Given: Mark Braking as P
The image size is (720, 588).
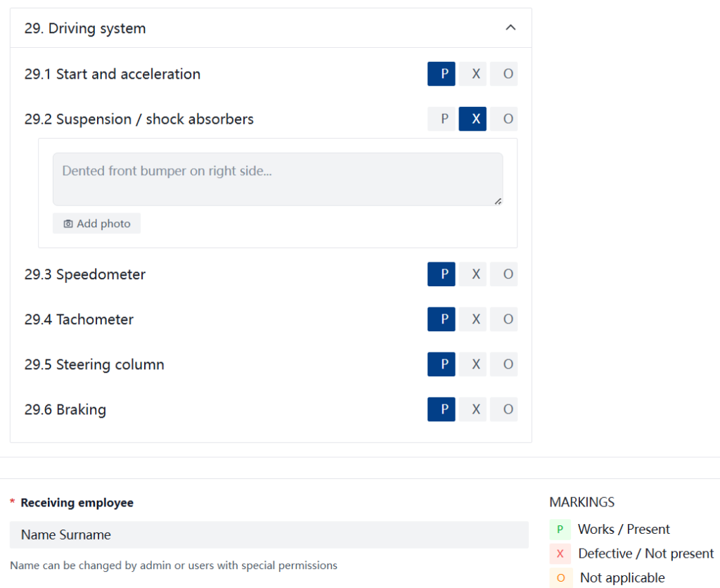Looking at the screenshot, I should coord(442,409).
